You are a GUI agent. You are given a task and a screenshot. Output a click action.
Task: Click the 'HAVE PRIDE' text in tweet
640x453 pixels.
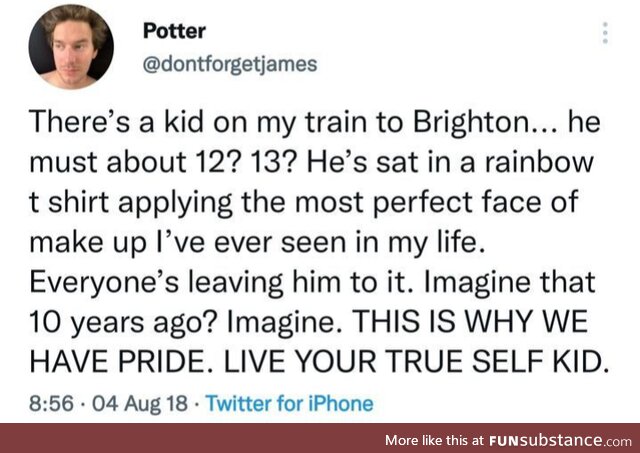click(x=117, y=362)
